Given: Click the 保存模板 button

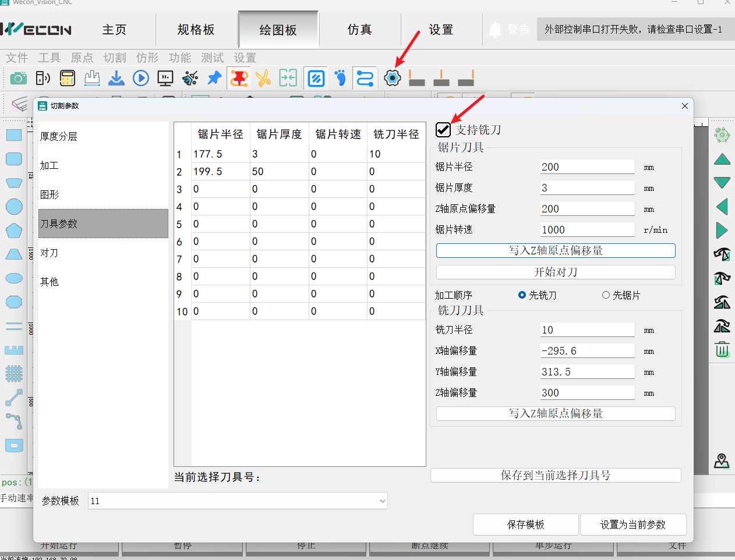Looking at the screenshot, I should 525,524.
